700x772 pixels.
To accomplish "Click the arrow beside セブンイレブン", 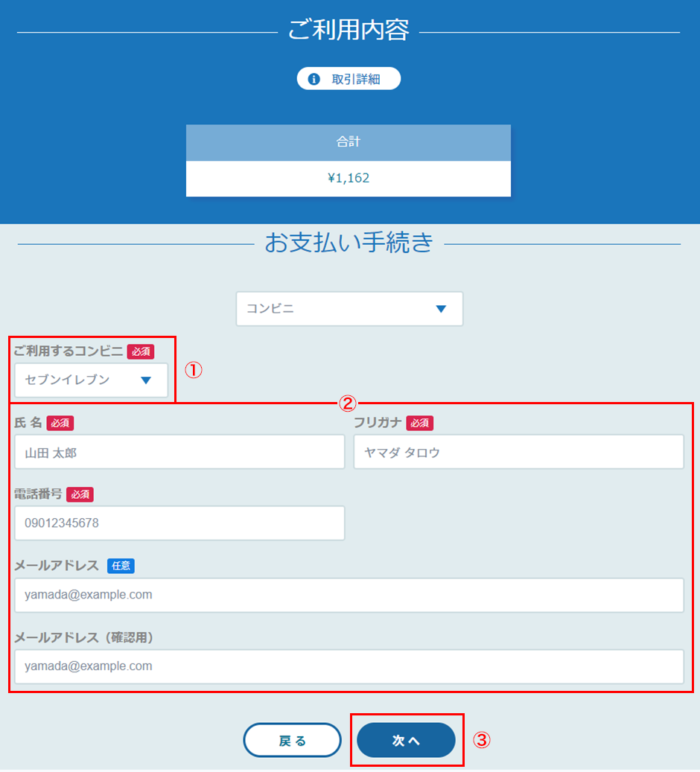I will pyautogui.click(x=146, y=380).
